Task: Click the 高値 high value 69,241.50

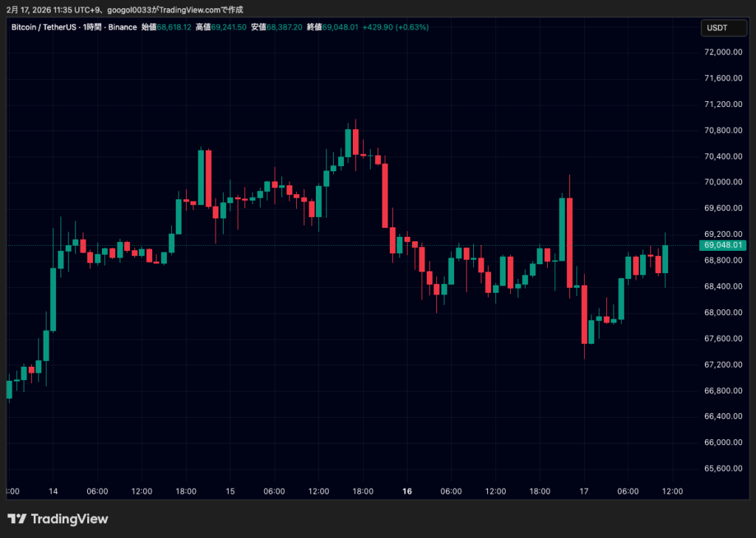Action: tap(229, 27)
